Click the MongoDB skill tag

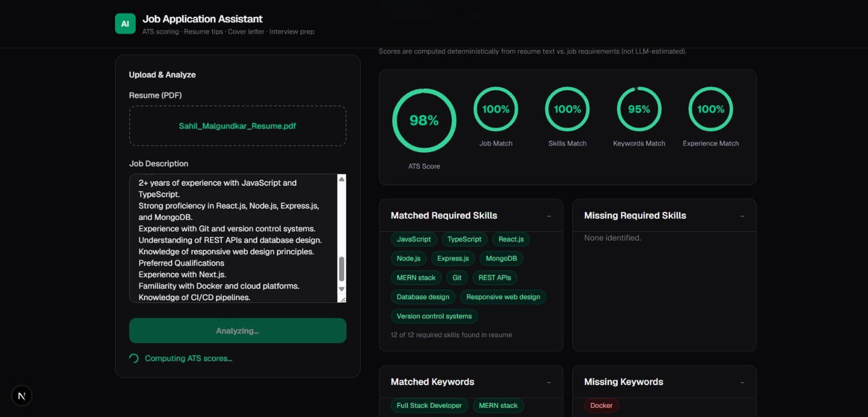pyautogui.click(x=501, y=258)
